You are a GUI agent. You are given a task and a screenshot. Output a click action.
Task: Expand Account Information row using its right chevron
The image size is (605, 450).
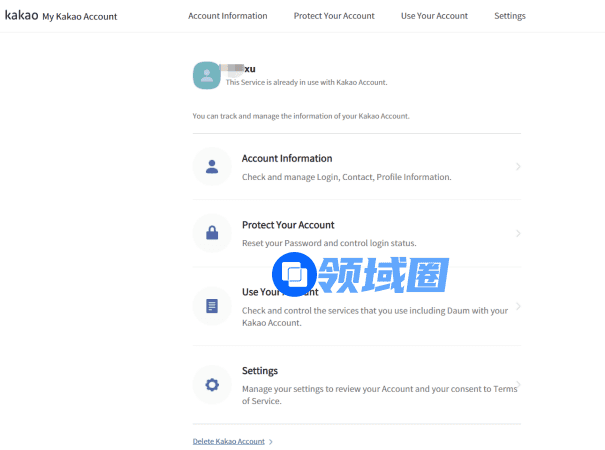point(518,167)
